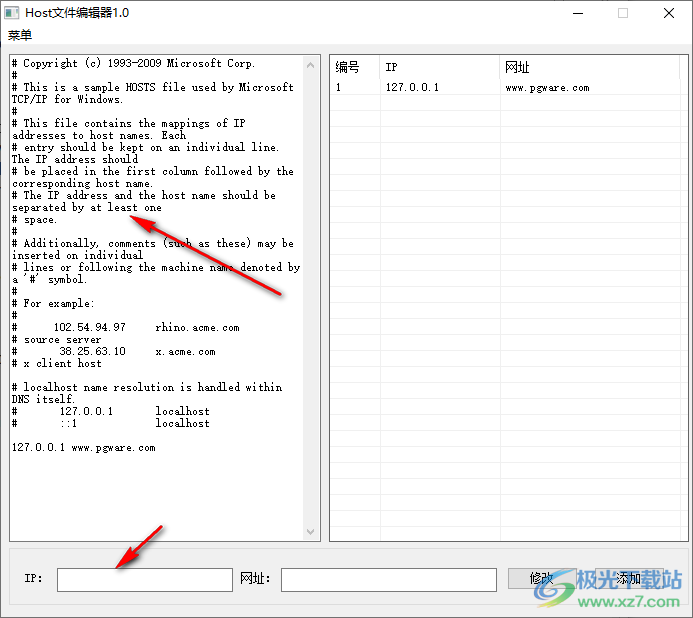Focus the 网址 input field

pos(388,579)
